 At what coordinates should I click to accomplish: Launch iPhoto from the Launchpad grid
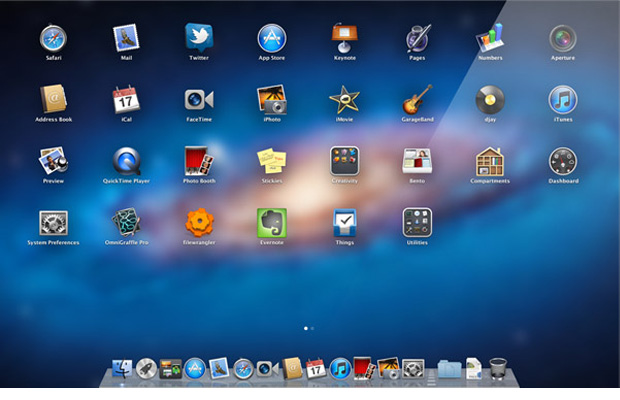pos(272,99)
